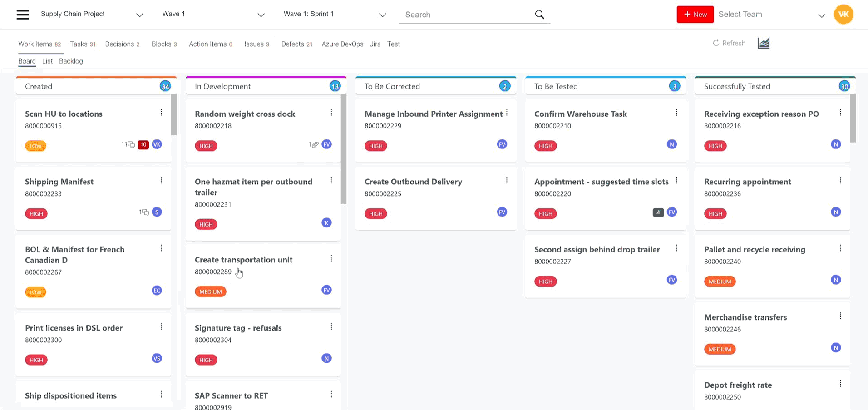Image resolution: width=868 pixels, height=410 pixels.
Task: Click the hamburger menu icon
Action: pyautogui.click(x=22, y=14)
